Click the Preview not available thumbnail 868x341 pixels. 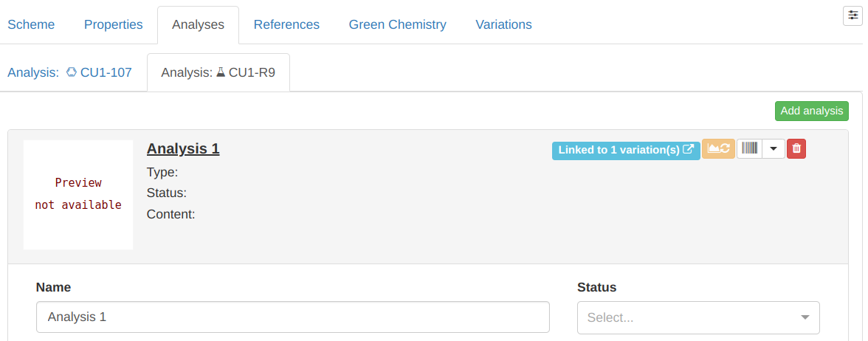78,194
